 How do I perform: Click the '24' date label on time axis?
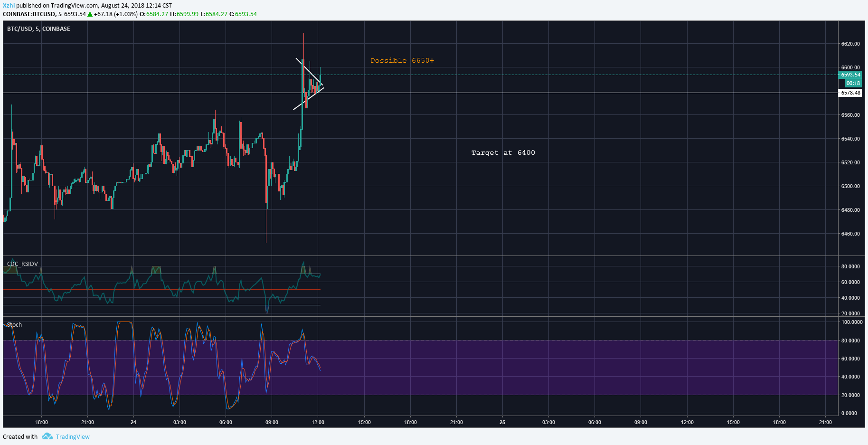tap(133, 422)
